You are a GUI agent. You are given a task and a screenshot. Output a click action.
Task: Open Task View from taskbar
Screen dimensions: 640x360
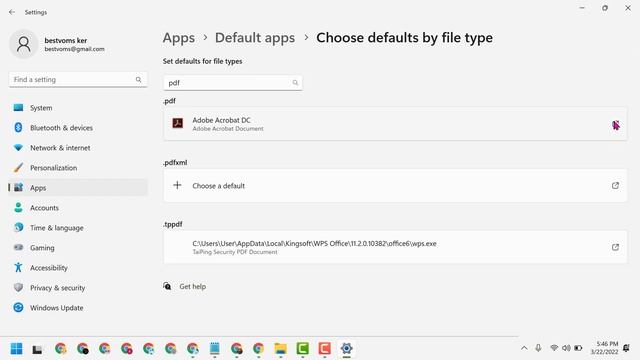coord(38,349)
